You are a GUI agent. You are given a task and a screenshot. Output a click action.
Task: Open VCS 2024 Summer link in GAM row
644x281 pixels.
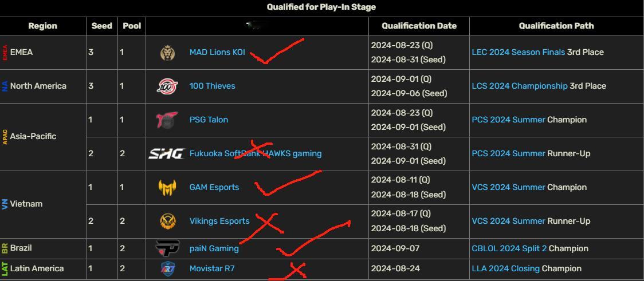point(508,187)
